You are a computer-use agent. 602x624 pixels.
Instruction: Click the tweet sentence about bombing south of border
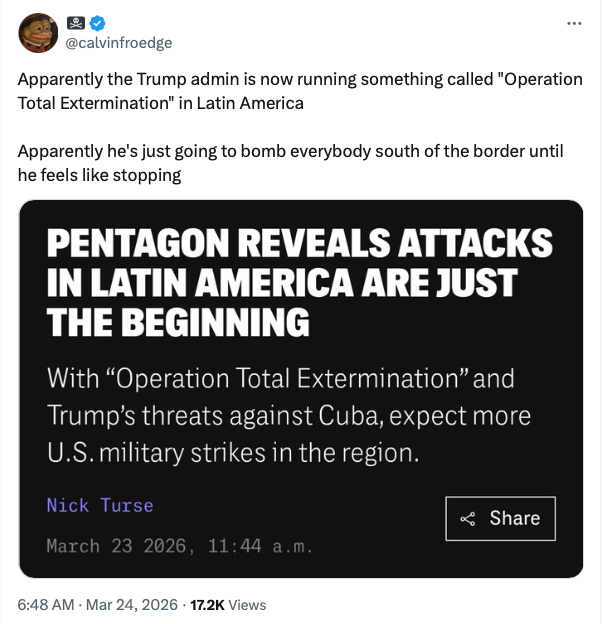tap(290, 163)
